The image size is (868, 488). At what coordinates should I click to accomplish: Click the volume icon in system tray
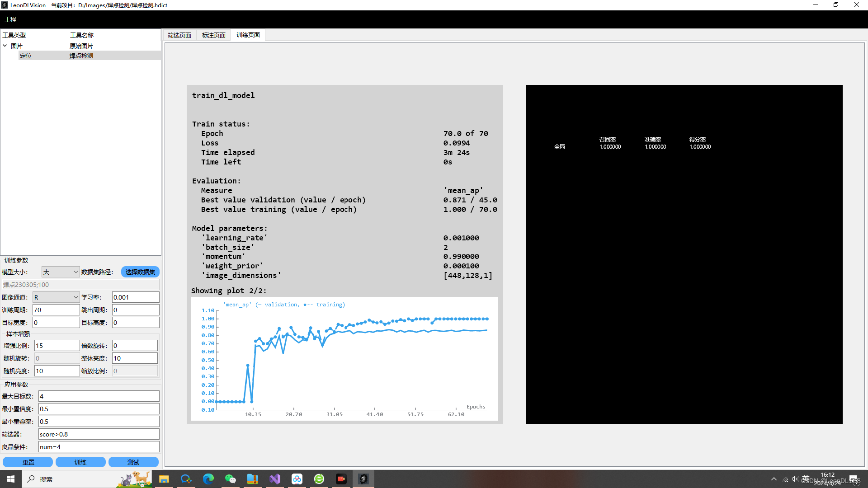pos(795,479)
